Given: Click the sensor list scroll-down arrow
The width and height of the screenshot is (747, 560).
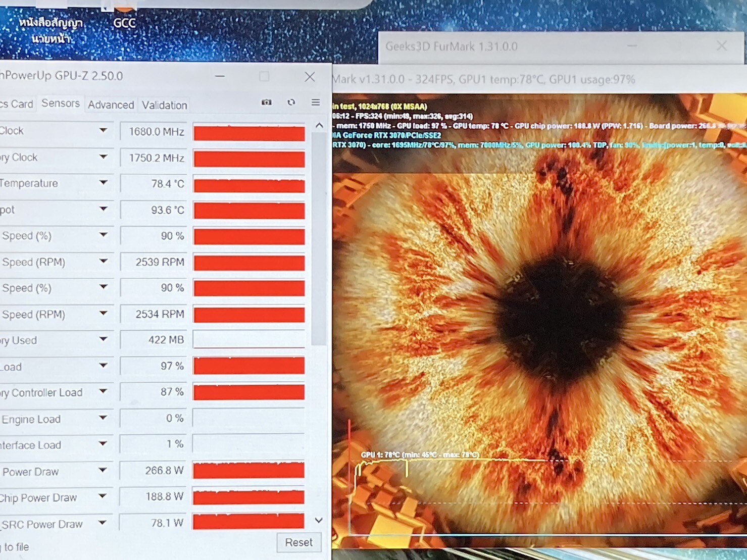Looking at the screenshot, I should click(319, 520).
